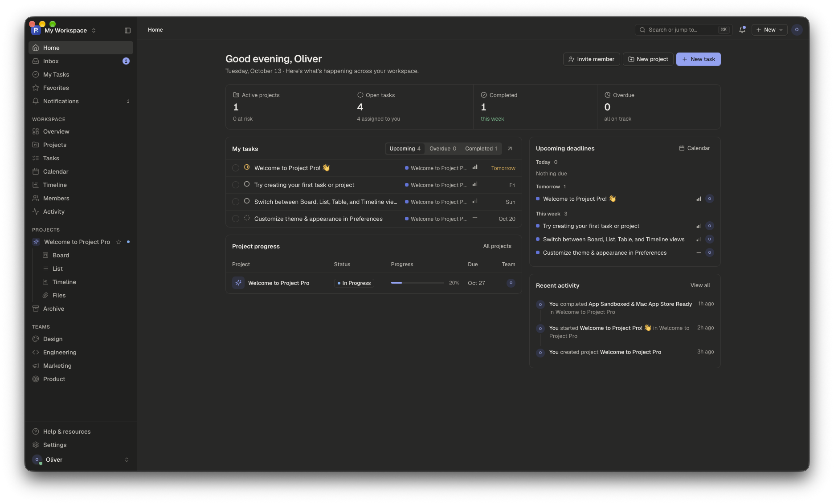Change status icon of 'Customize theme' task
Image resolution: width=834 pixels, height=504 pixels.
(247, 218)
